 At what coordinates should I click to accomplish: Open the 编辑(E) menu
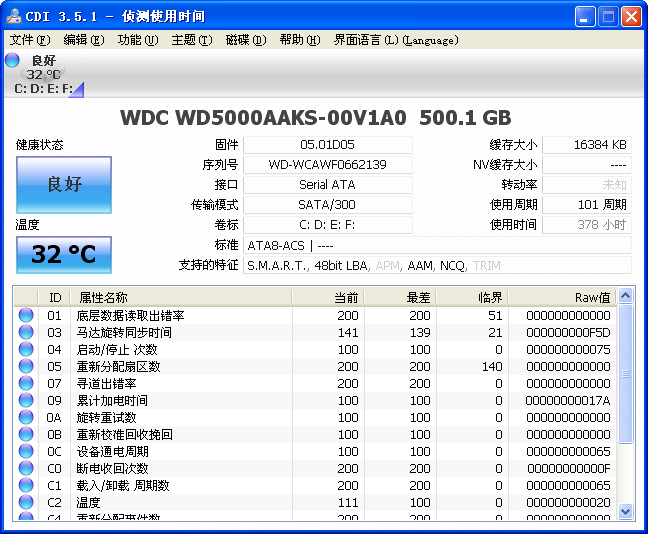coord(84,40)
